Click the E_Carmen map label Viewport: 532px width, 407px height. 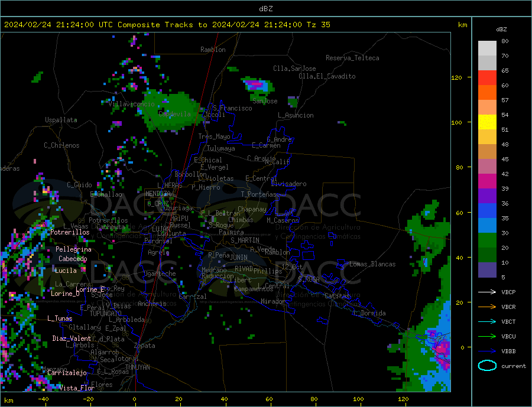pyautogui.click(x=266, y=145)
